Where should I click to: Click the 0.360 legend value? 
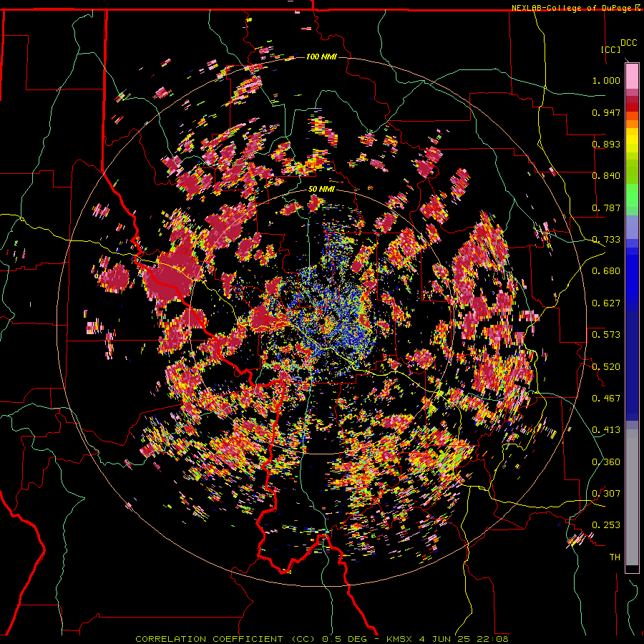tap(606, 462)
